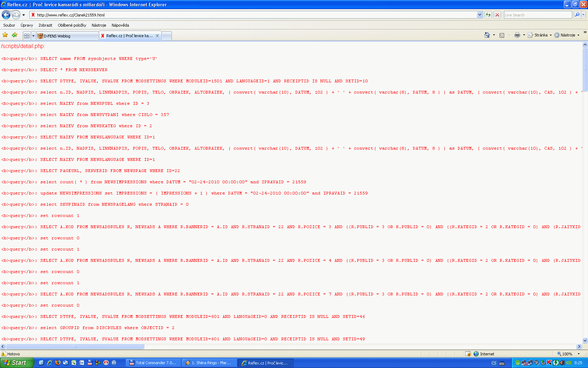
Task: Open the Oblíbené položky menu
Action: [72, 25]
